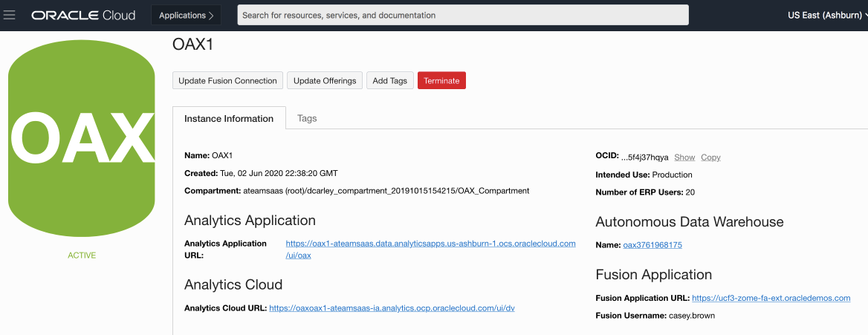
Task: Open the Analytics Cloud URL link
Action: [392, 308]
